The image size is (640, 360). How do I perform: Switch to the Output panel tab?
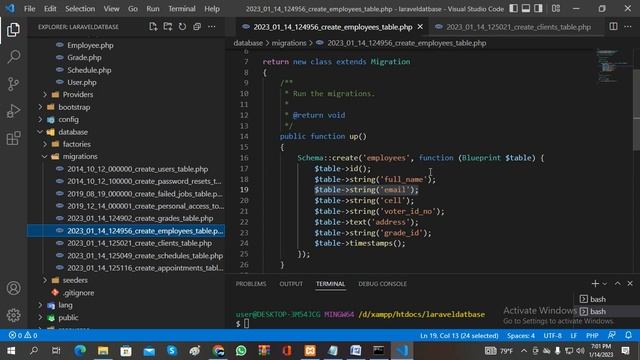291,284
